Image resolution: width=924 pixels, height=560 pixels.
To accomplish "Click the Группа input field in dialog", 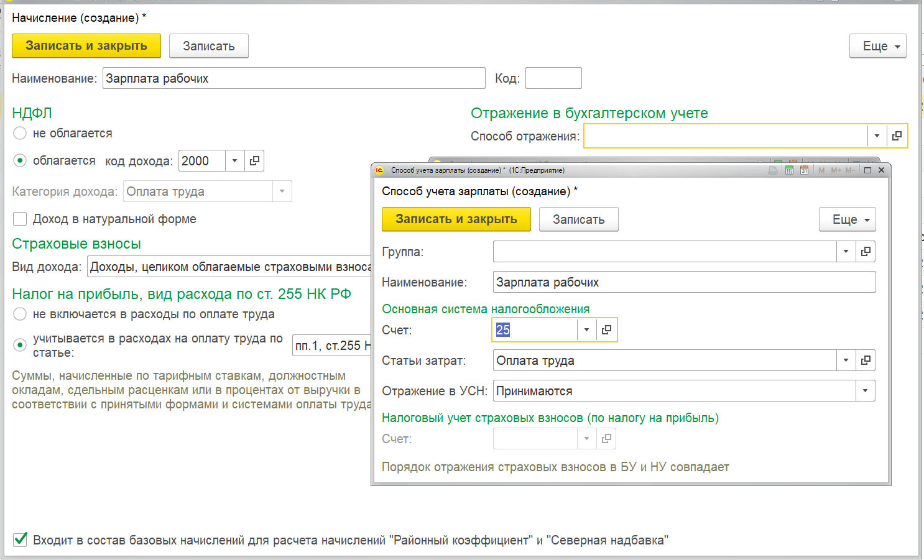I will pos(665,252).
